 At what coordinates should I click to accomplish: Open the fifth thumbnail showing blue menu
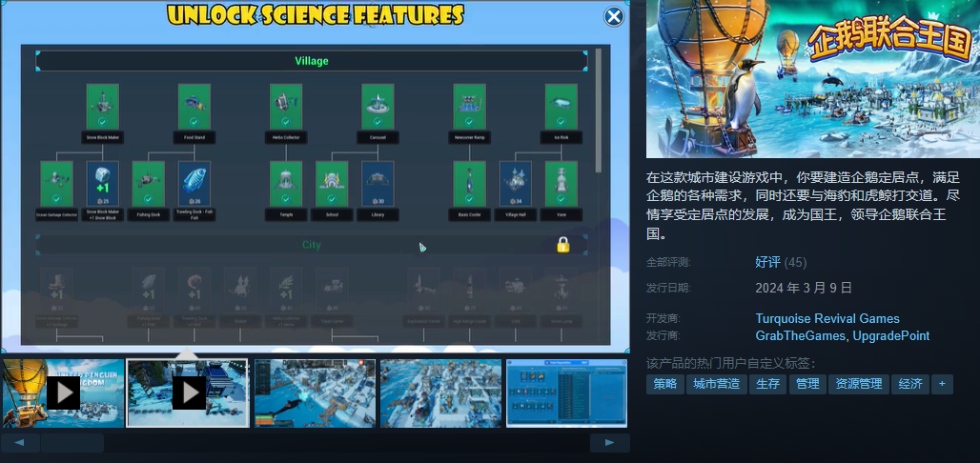567,393
